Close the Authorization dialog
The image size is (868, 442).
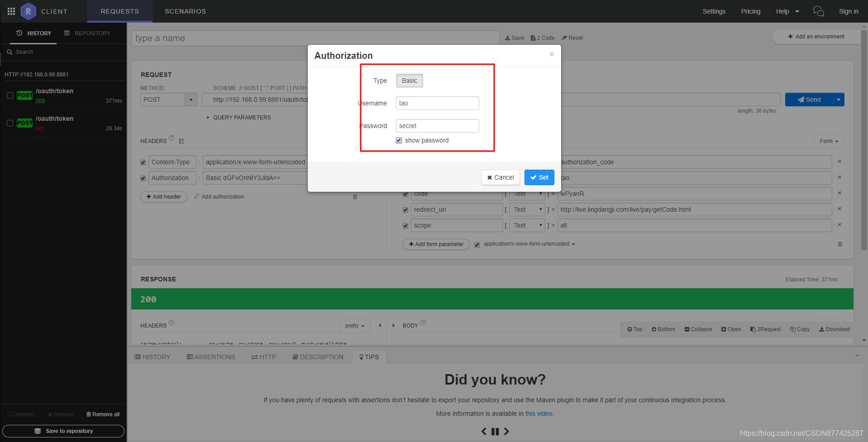551,54
